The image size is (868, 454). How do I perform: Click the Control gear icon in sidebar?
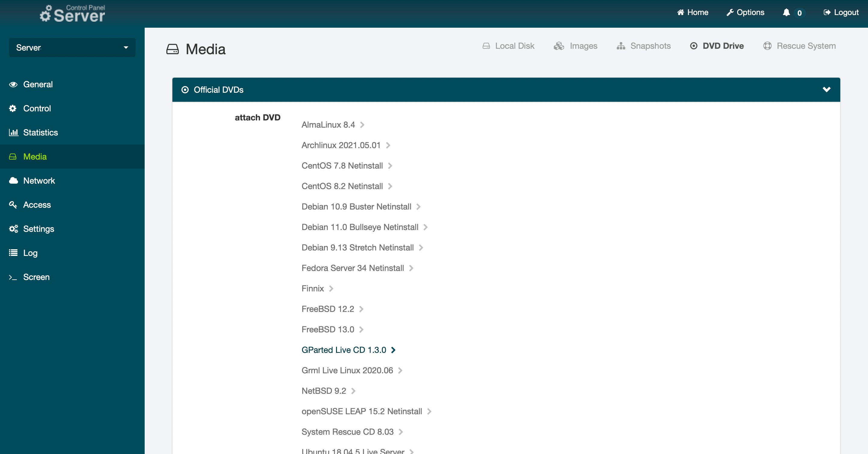(x=13, y=108)
